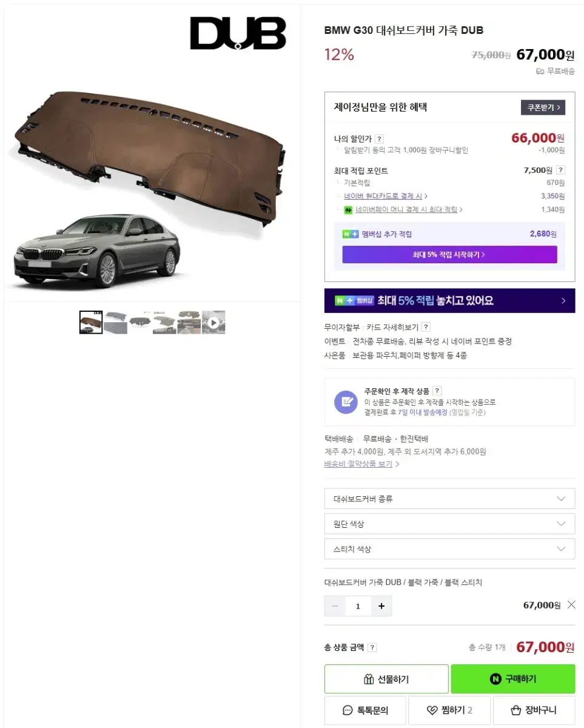Click help icon next to 총 상품 금액

(x=372, y=648)
